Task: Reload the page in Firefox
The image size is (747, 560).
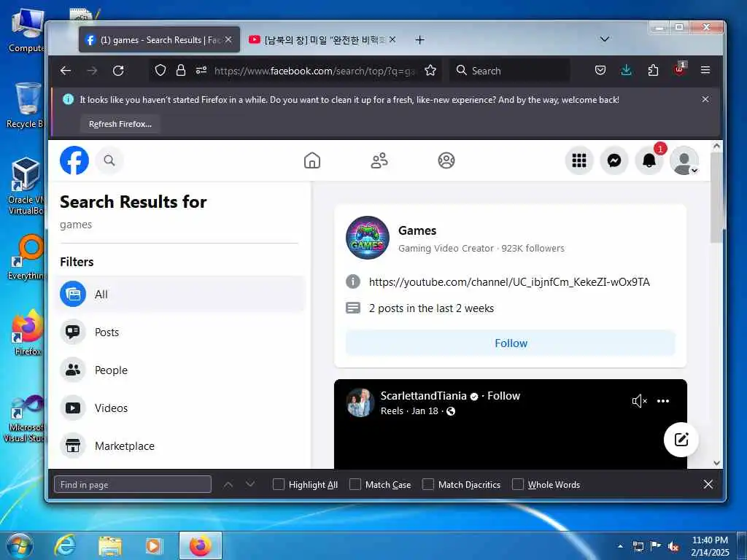Action: pos(118,71)
